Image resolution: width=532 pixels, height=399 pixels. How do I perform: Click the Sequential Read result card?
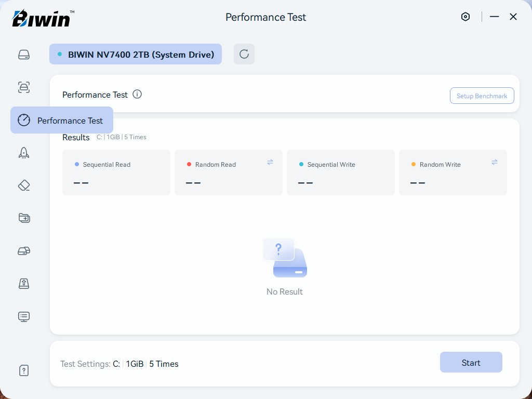[x=116, y=172]
